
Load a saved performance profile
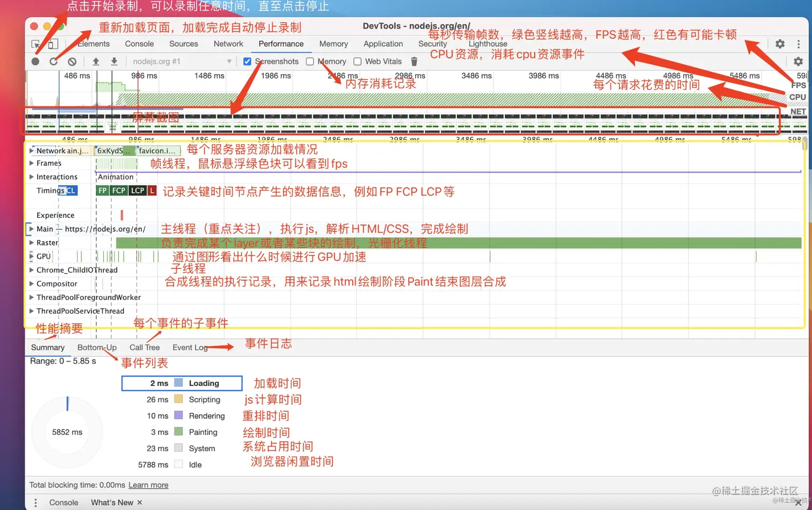[x=96, y=61]
